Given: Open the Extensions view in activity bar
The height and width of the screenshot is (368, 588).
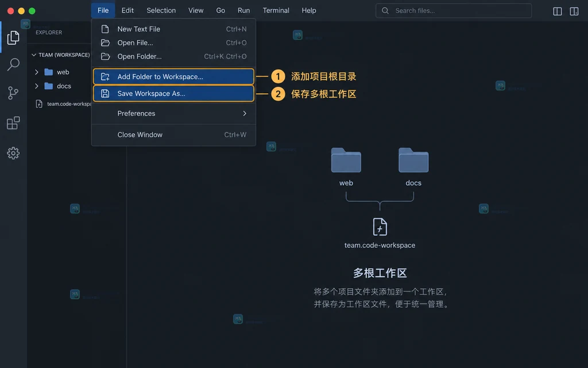Looking at the screenshot, I should click(13, 123).
